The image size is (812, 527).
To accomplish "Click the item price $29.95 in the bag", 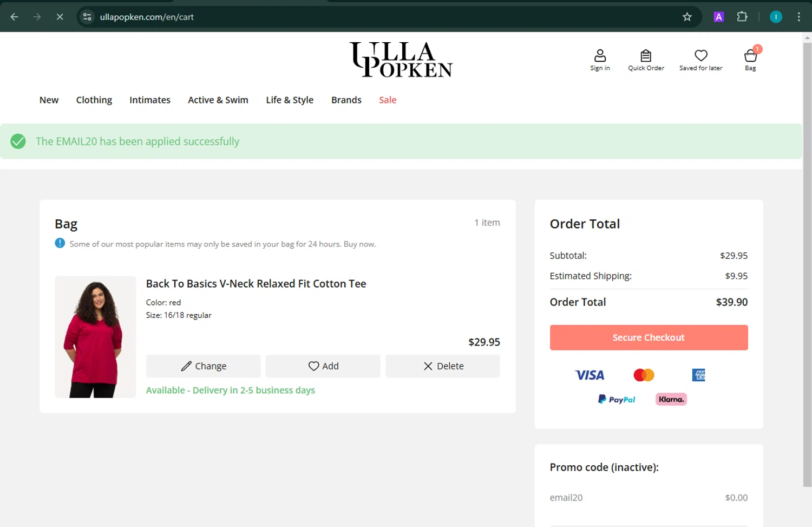I will pos(484,342).
